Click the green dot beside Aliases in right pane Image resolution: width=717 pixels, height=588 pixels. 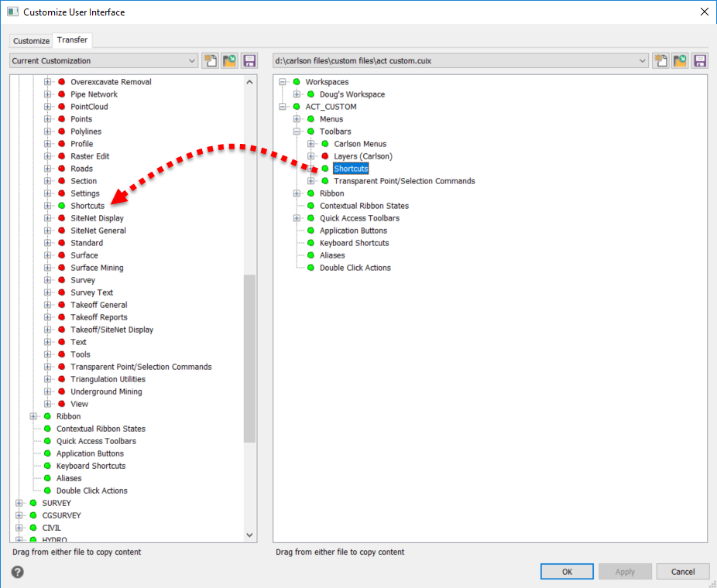coord(311,255)
